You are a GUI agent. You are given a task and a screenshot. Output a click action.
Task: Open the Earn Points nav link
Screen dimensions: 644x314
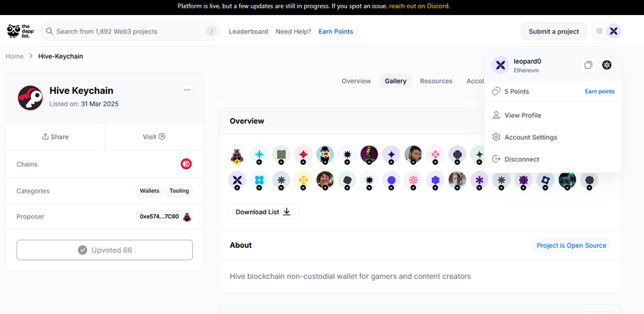pyautogui.click(x=335, y=32)
